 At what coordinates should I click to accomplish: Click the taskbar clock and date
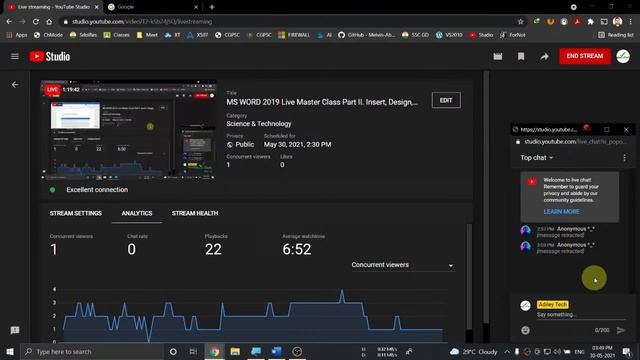[x=602, y=351]
